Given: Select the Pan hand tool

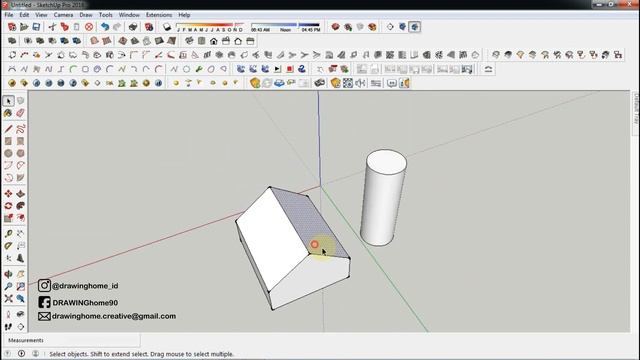Looking at the screenshot, I should point(20,274).
